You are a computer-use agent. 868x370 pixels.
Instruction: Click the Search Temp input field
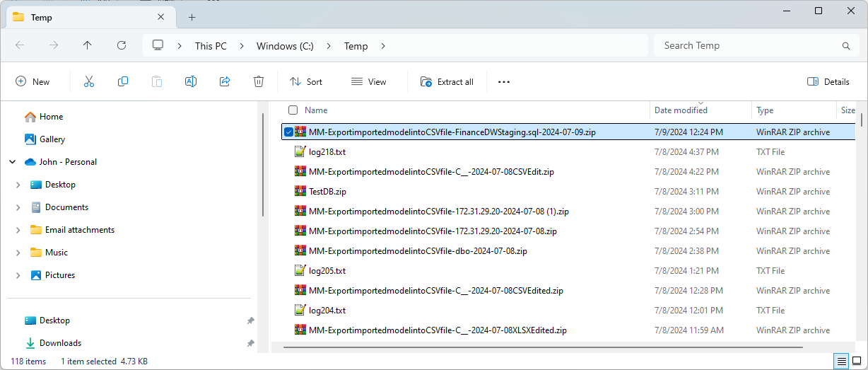(749, 46)
